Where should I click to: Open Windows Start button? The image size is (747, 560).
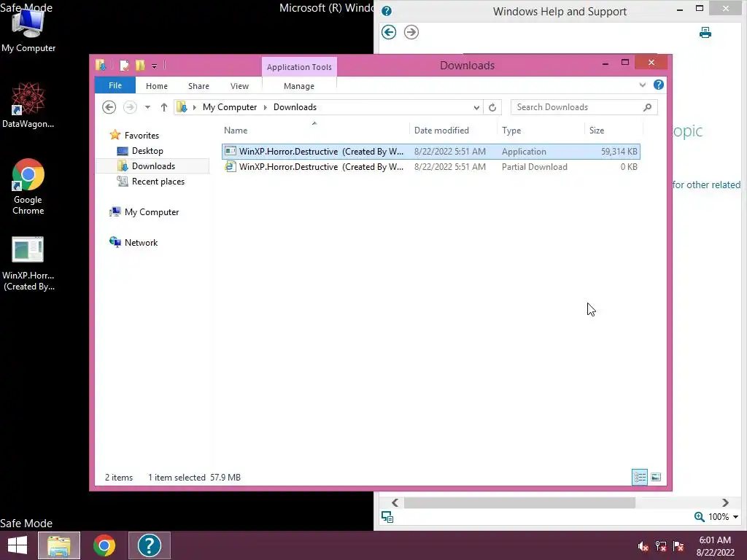(18, 545)
